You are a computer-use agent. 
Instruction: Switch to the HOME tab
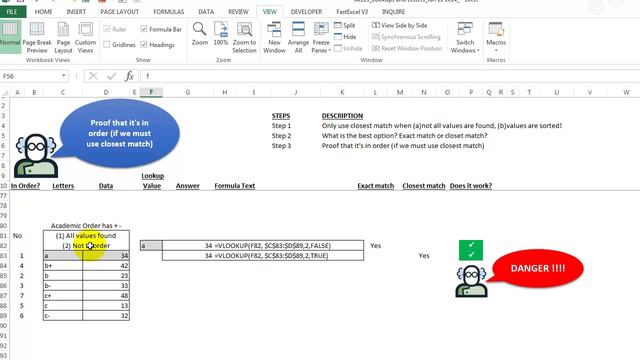pyautogui.click(x=43, y=12)
